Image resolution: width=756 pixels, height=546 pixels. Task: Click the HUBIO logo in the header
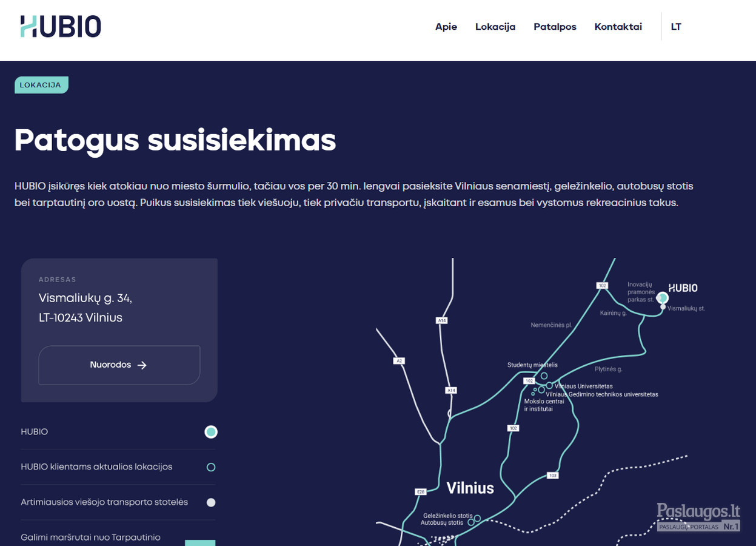(61, 27)
